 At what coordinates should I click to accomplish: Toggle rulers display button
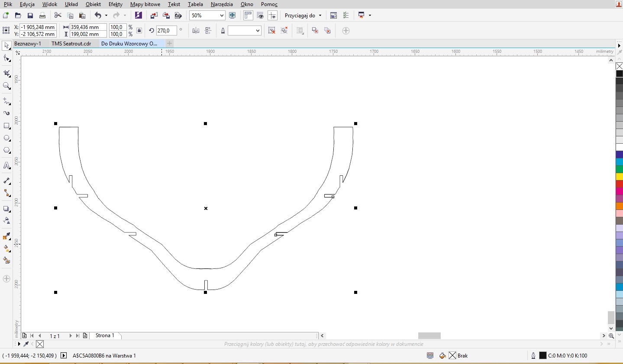(x=248, y=16)
